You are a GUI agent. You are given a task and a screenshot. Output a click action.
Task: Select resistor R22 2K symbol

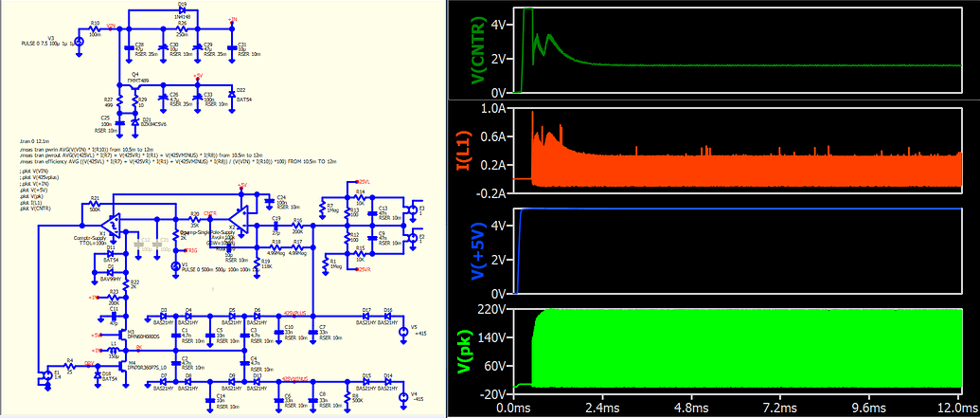point(126,285)
